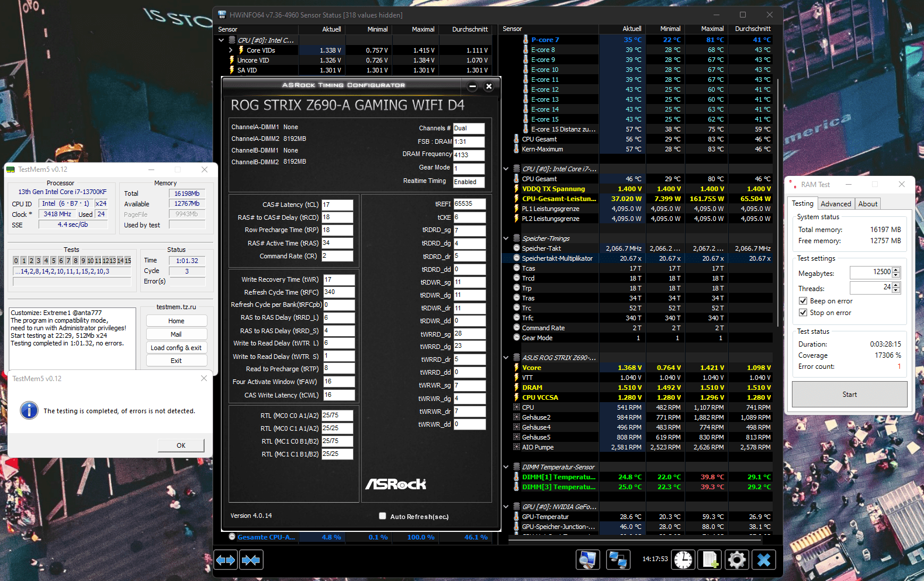Click the DRAM Frequency field 4133
Screen dimensions: 924x581
[x=469, y=155]
